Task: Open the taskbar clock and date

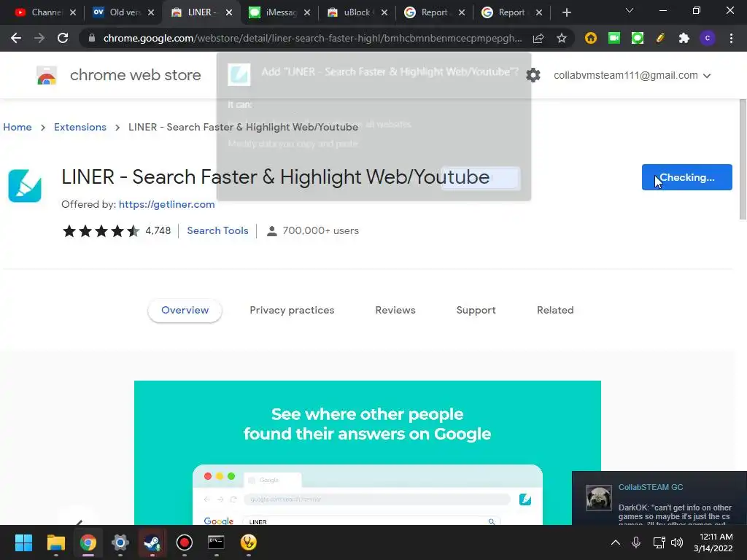Action: pyautogui.click(x=713, y=542)
